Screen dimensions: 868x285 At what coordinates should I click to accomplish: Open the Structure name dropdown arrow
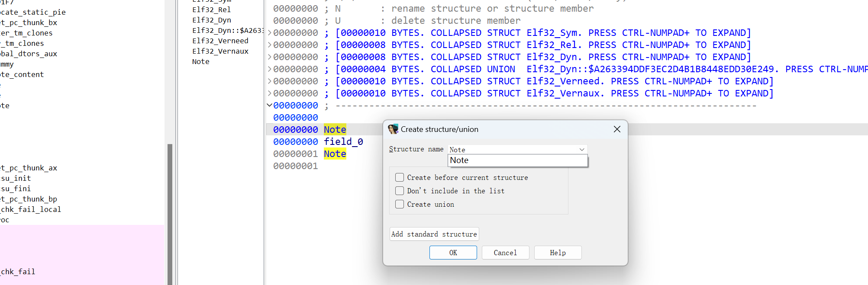[x=582, y=150]
